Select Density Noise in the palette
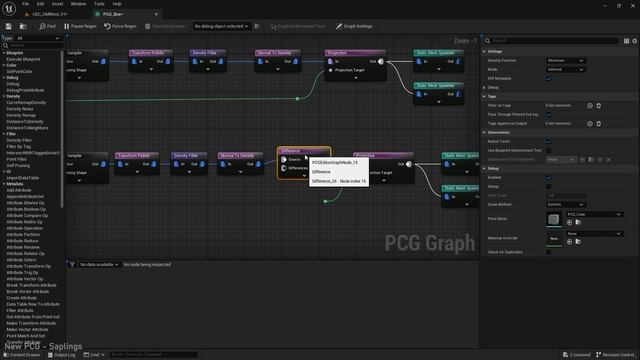The height and width of the screenshot is (360, 640). pos(20,109)
